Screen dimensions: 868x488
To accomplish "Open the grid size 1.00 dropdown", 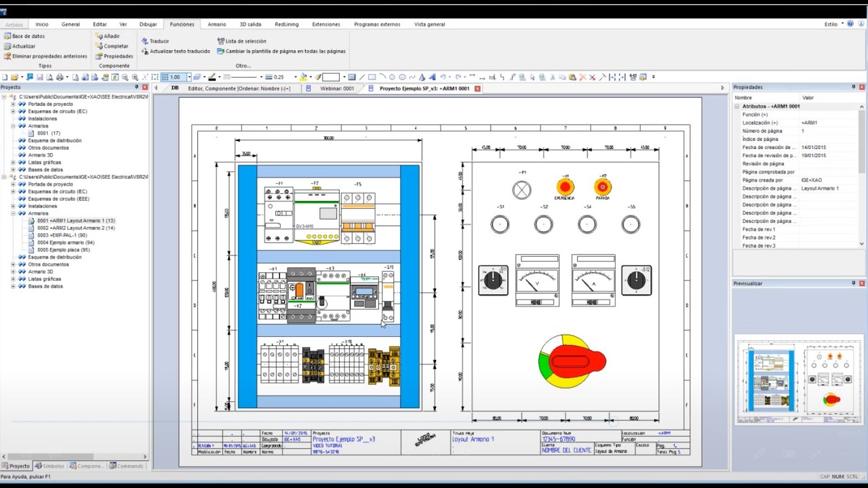I will coord(189,77).
